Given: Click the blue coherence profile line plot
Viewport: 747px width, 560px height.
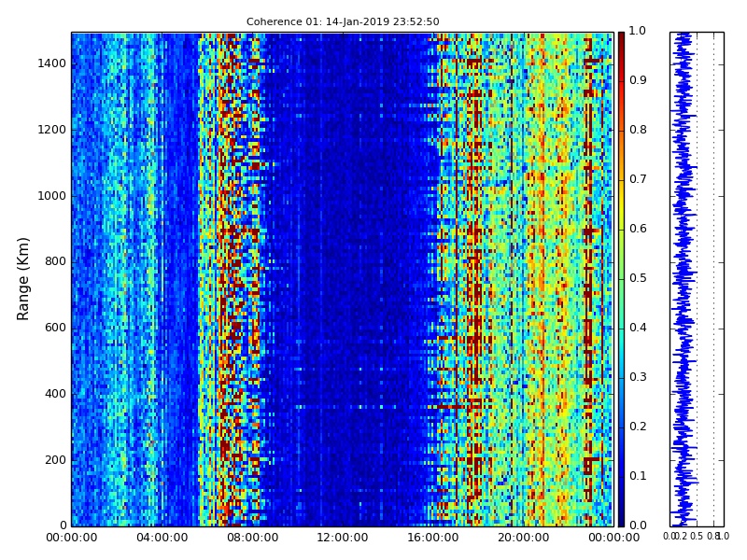Looking at the screenshot, I should (x=697, y=279).
